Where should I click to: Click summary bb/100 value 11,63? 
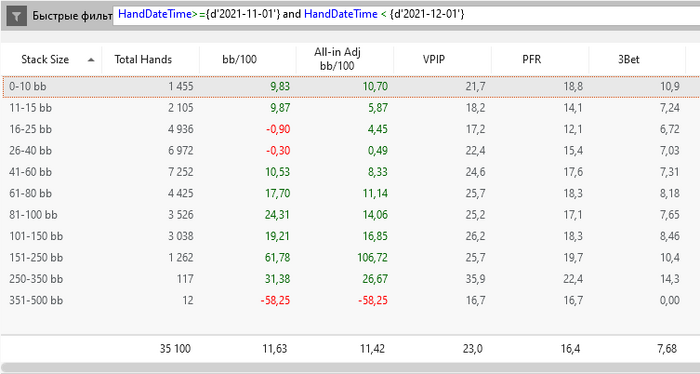coord(275,349)
